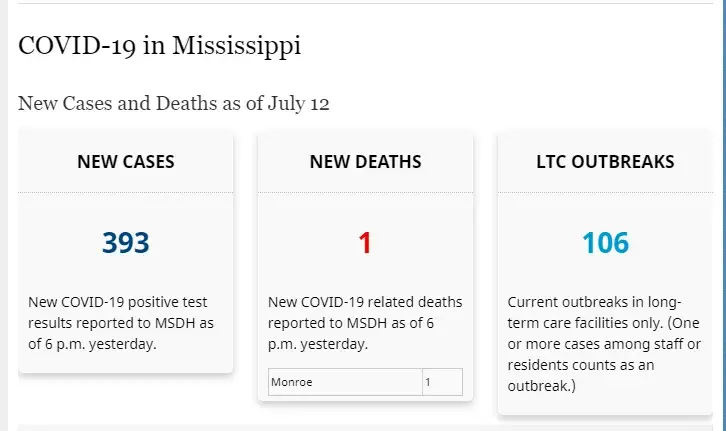This screenshot has width=726, height=431.
Task: Click the 106 LTC outbreaks number
Action: tap(605, 243)
